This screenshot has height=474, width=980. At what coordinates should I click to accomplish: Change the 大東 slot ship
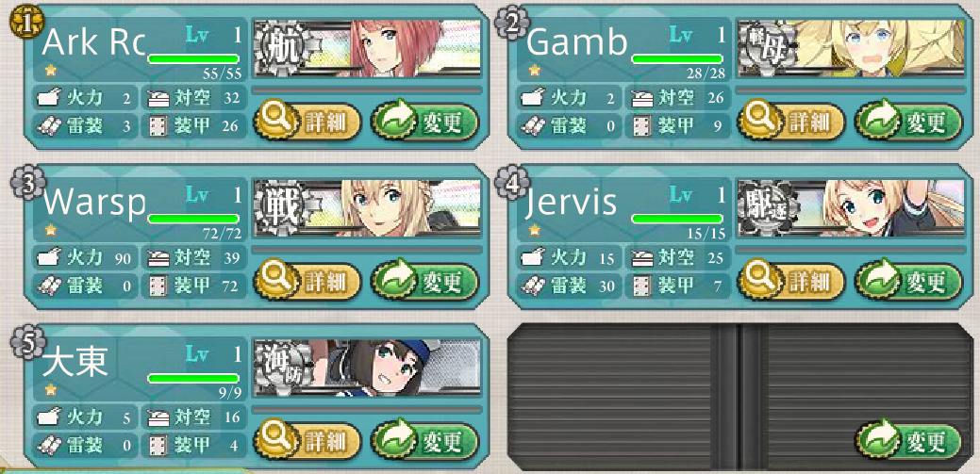[425, 441]
